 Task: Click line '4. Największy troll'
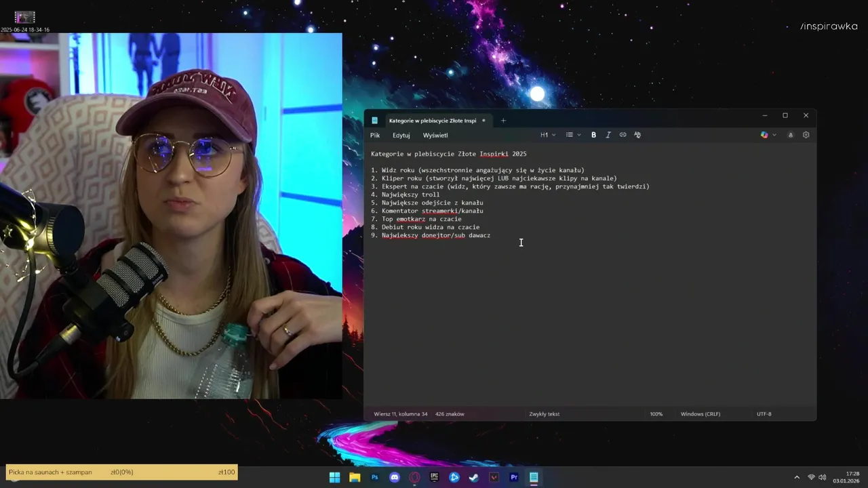click(405, 195)
